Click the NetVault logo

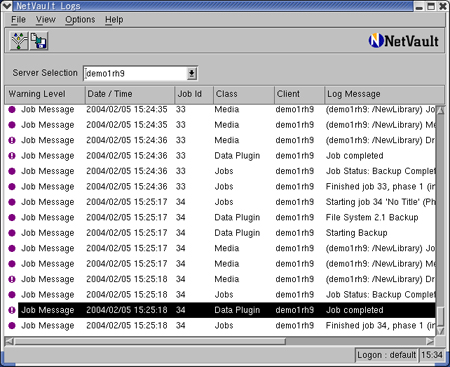pyautogui.click(x=404, y=41)
